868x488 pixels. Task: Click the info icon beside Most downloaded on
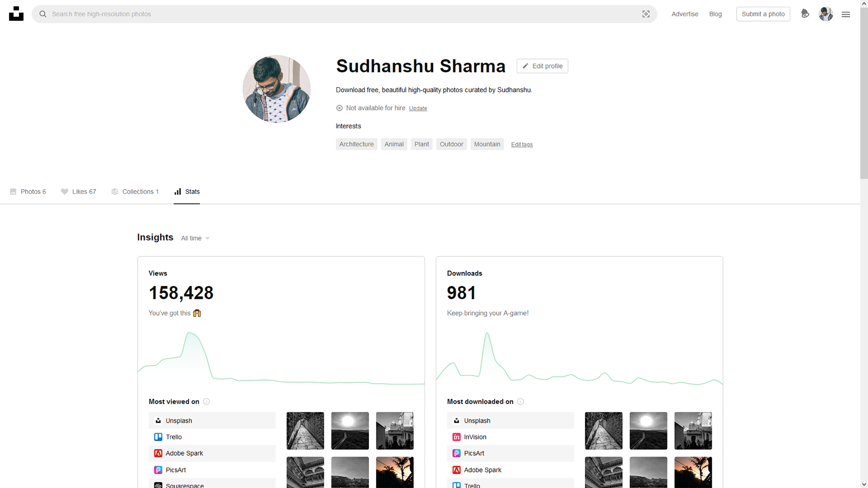click(520, 401)
